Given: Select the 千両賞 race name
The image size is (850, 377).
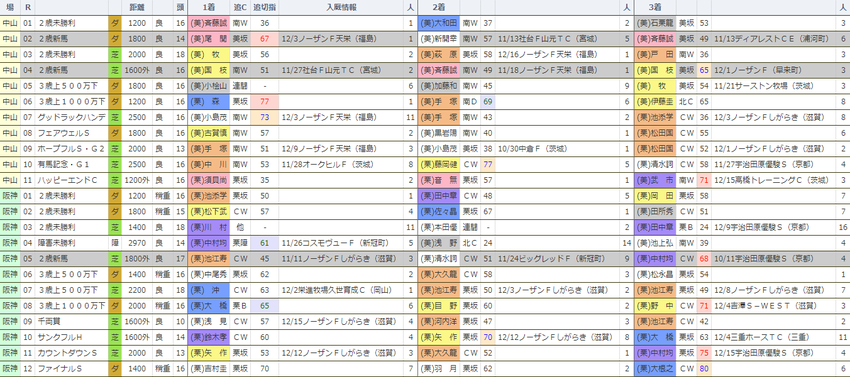Looking at the screenshot, I should click(x=48, y=322).
